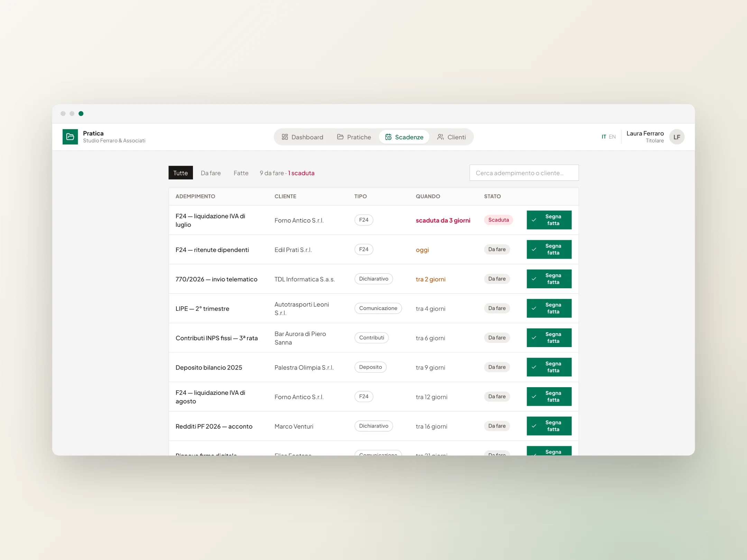Click the "1 scaduta" counter text

click(x=301, y=173)
